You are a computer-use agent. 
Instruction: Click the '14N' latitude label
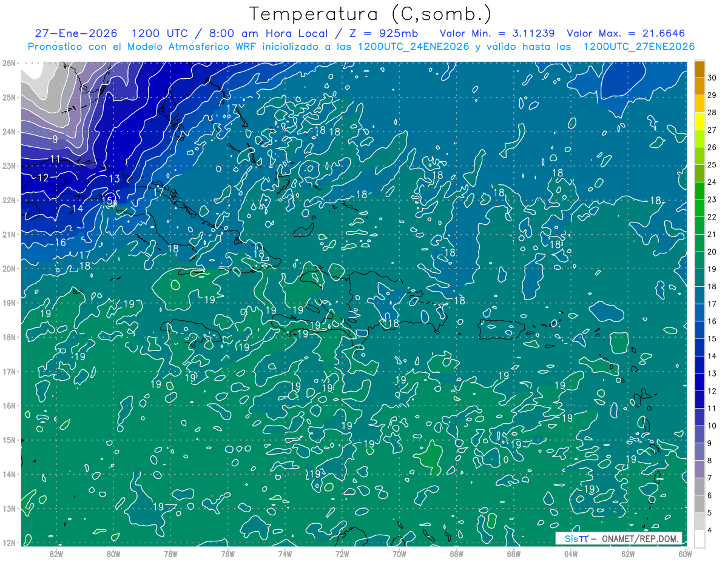9,474
